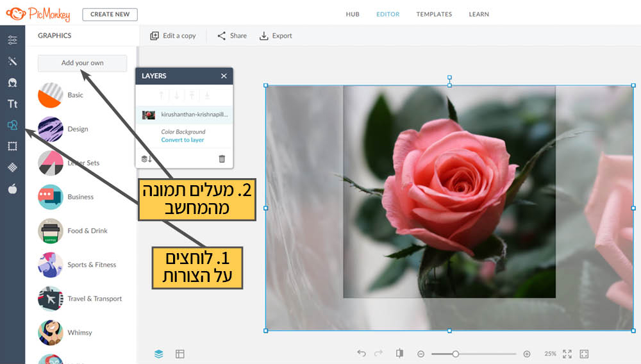Switch to the Hub tab
Viewport: 641px width, 364px height.
[353, 14]
